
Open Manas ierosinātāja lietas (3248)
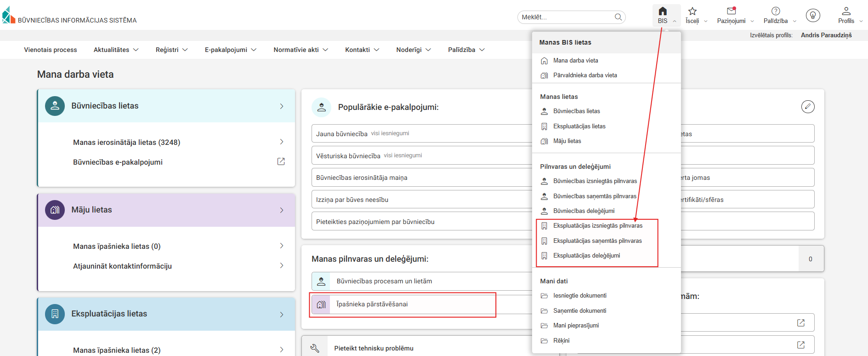126,143
